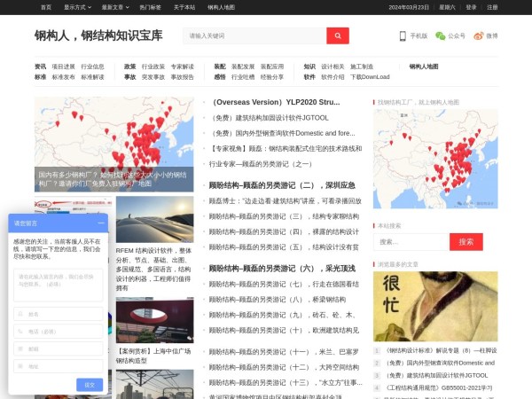Open the sidebar 钢构人地图 map image
Screen dimensions: 532x399
(435, 159)
